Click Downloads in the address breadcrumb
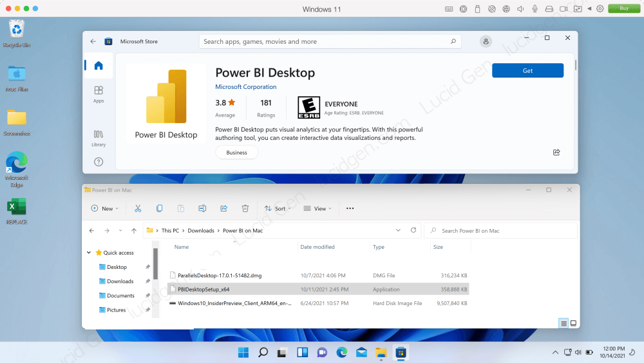Screen dimensions: 644x363 (x=201, y=231)
